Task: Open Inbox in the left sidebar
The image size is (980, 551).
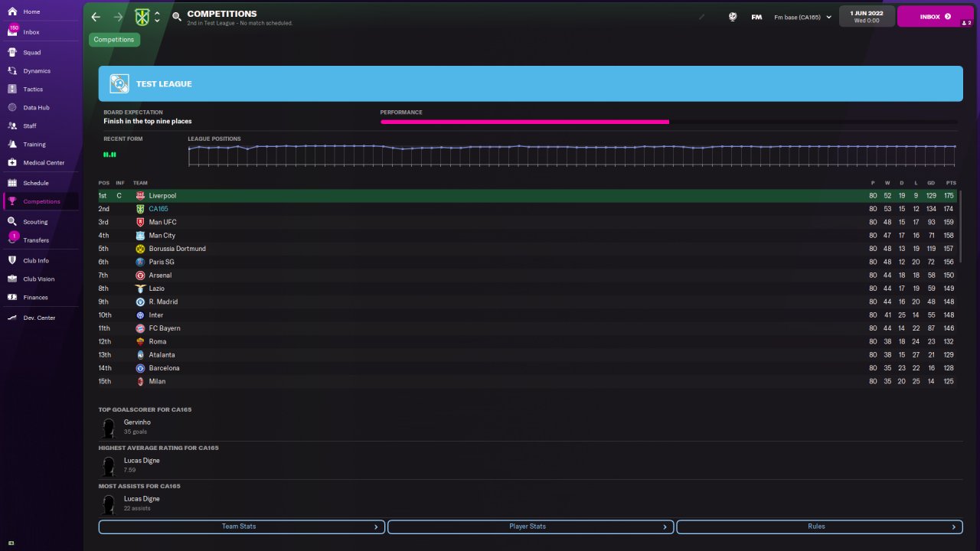Action: click(x=31, y=32)
